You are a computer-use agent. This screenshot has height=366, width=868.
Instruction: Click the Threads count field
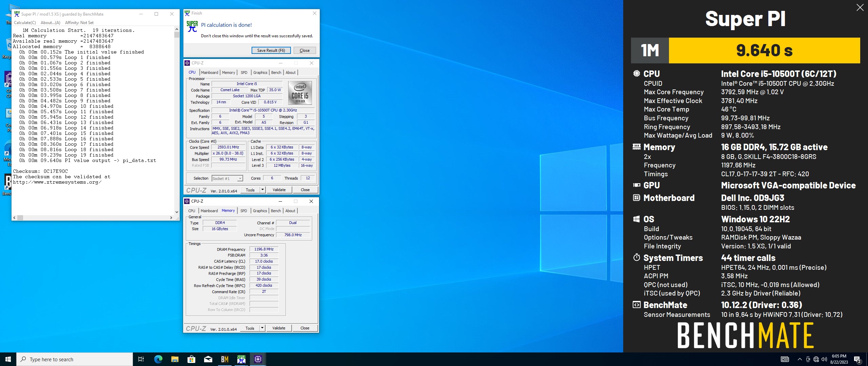(308, 178)
